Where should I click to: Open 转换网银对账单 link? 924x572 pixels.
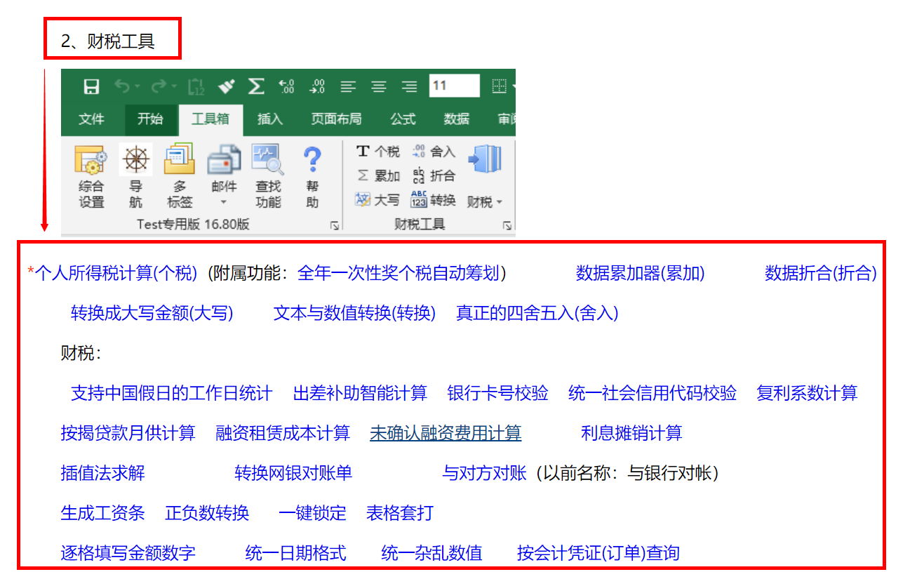pos(293,473)
